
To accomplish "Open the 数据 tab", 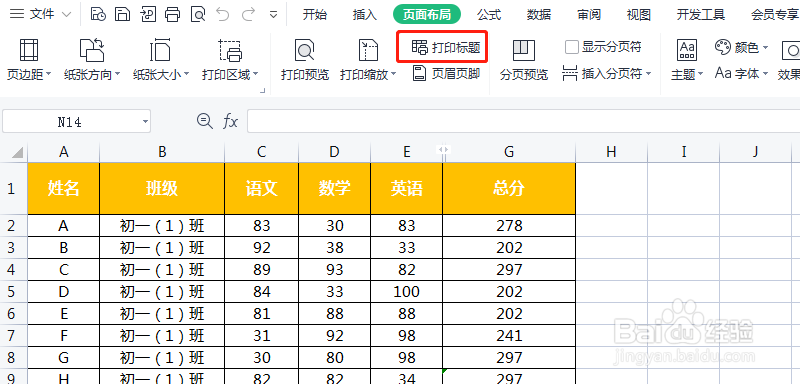I will 539,15.
